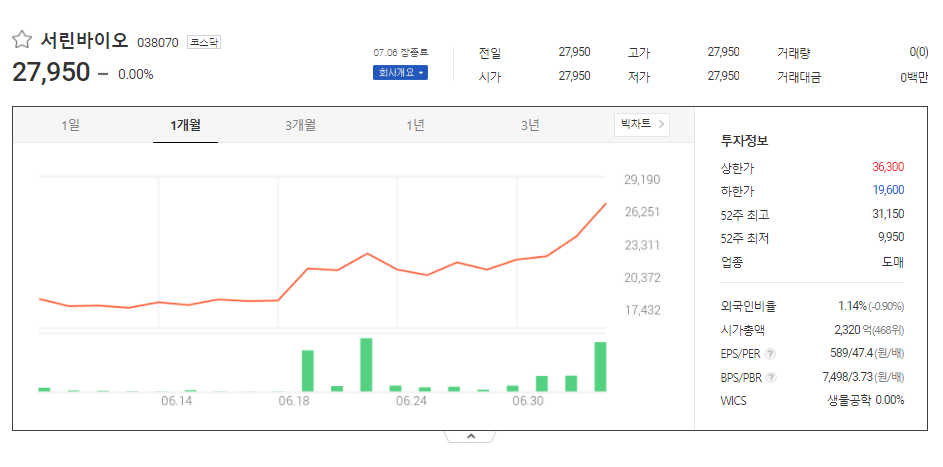Click the 07.06 장종료 status text

[x=401, y=53]
